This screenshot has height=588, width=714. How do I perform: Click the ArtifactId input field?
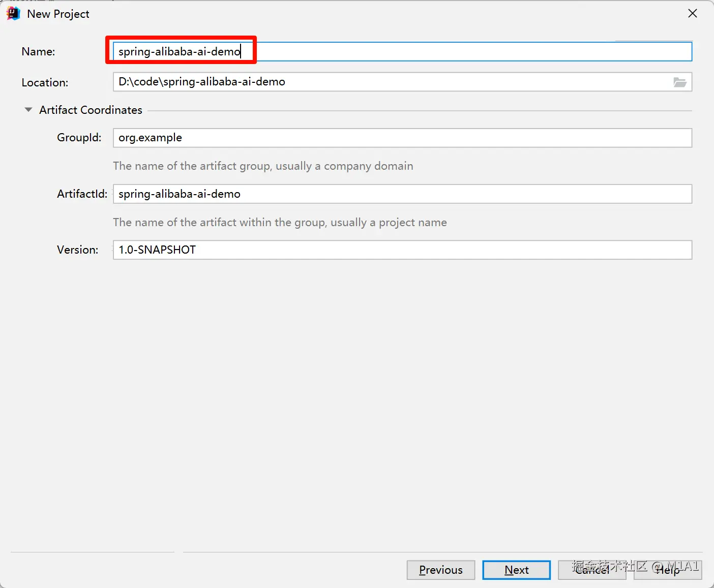402,194
